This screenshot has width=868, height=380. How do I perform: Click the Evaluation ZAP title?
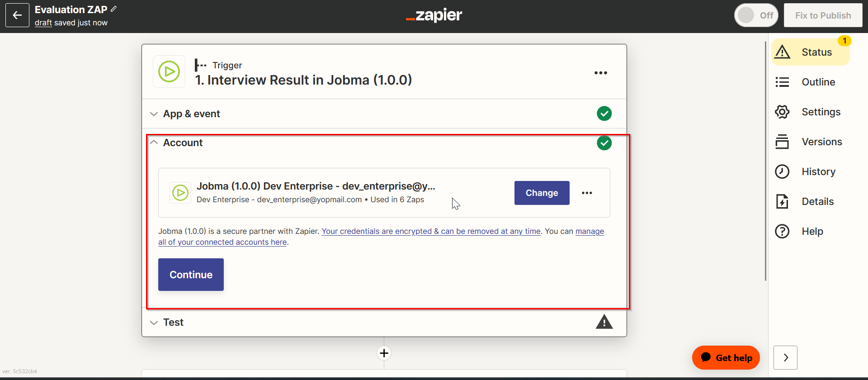click(71, 9)
